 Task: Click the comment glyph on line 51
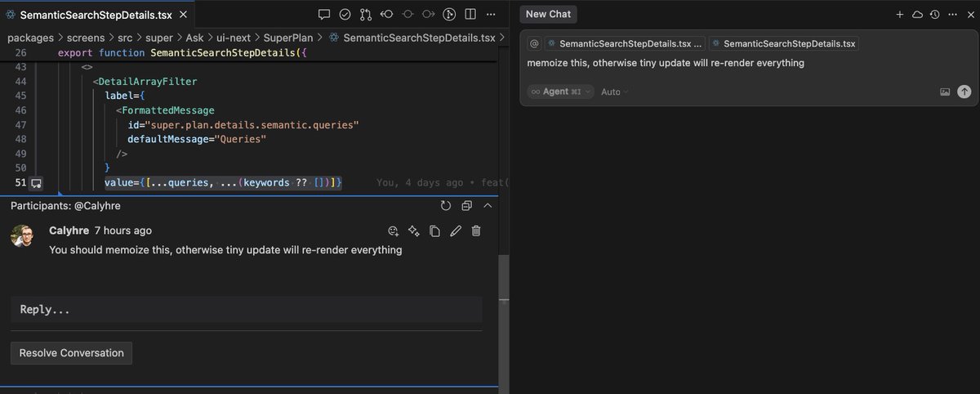click(x=36, y=183)
